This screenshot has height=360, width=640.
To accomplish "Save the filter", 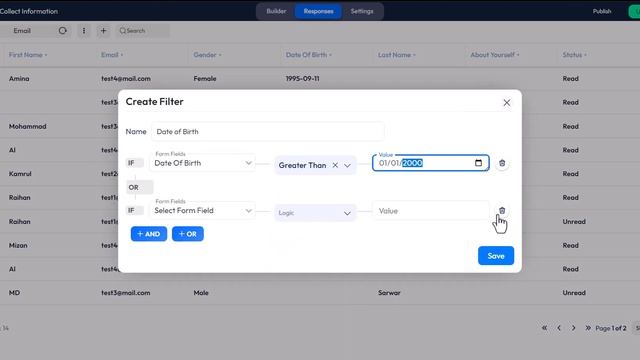I will tap(496, 256).
